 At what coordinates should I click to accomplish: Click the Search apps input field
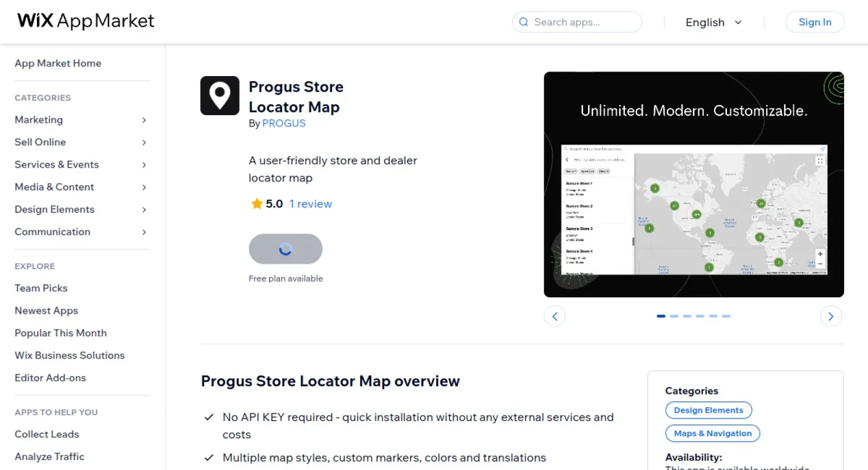tap(577, 22)
